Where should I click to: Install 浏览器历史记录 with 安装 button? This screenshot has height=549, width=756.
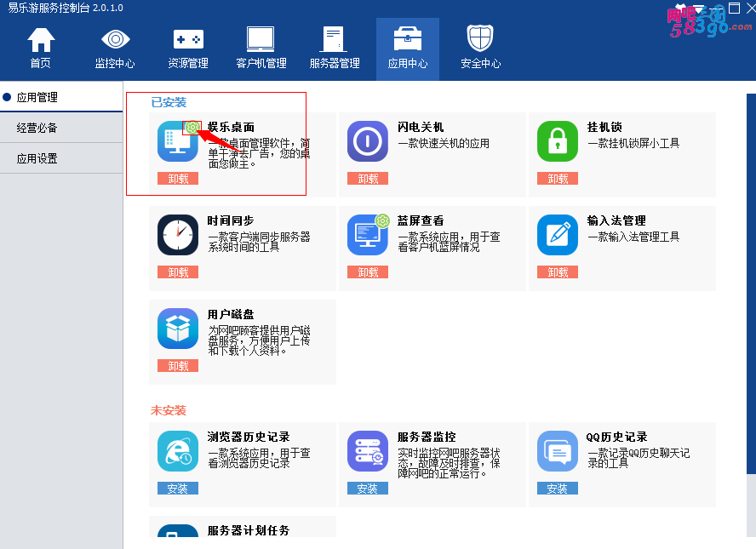(x=178, y=489)
